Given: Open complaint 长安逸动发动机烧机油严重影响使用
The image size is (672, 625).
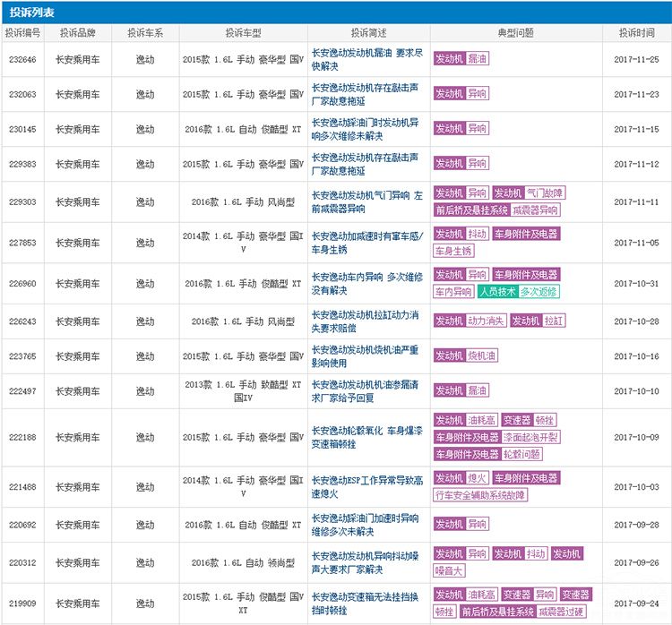Looking at the screenshot, I should [367, 355].
